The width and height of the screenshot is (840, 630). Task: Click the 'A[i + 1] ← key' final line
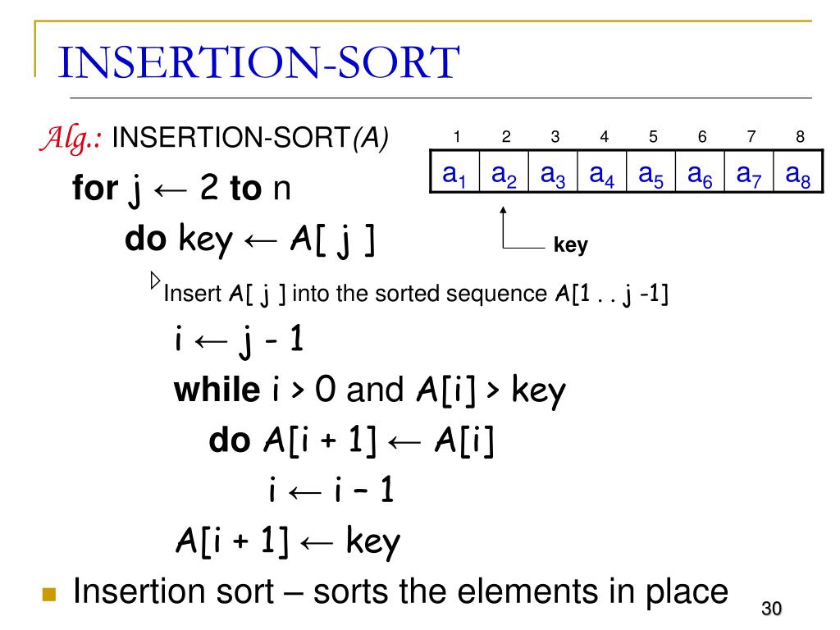(288, 541)
